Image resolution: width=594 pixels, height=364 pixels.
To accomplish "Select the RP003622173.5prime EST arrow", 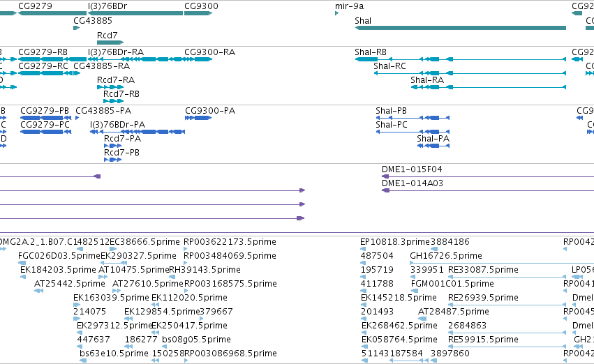I will (185, 249).
